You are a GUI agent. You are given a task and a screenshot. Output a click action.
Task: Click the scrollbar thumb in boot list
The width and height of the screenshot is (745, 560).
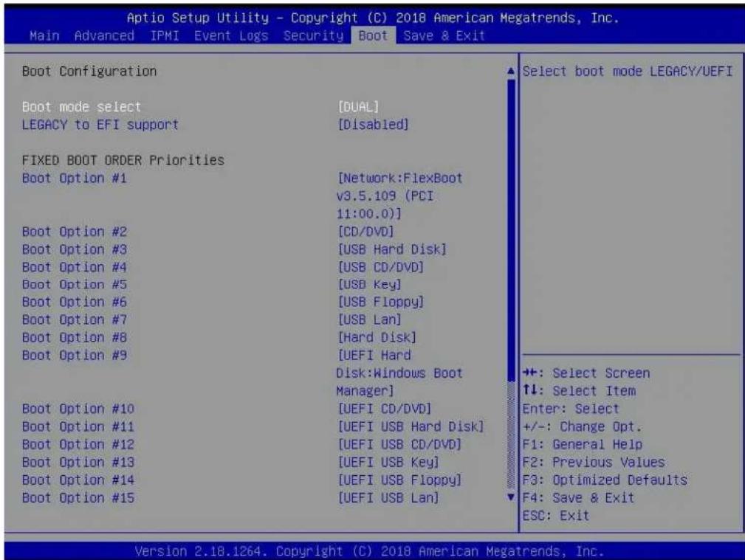click(511, 230)
